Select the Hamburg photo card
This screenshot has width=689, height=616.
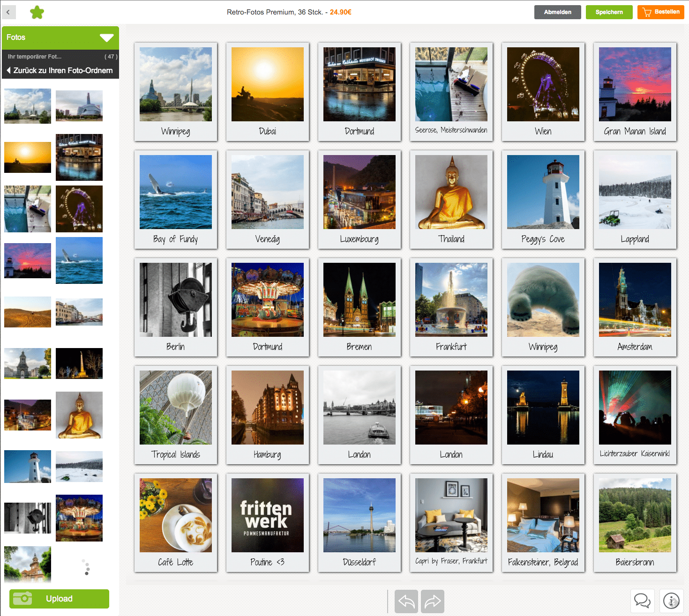click(268, 415)
